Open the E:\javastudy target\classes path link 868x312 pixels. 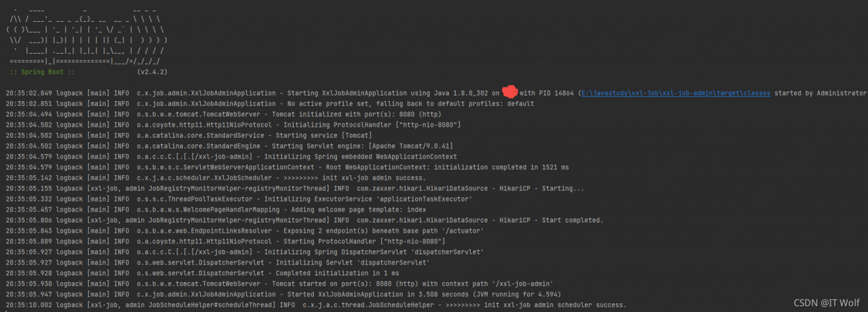pyautogui.click(x=675, y=93)
